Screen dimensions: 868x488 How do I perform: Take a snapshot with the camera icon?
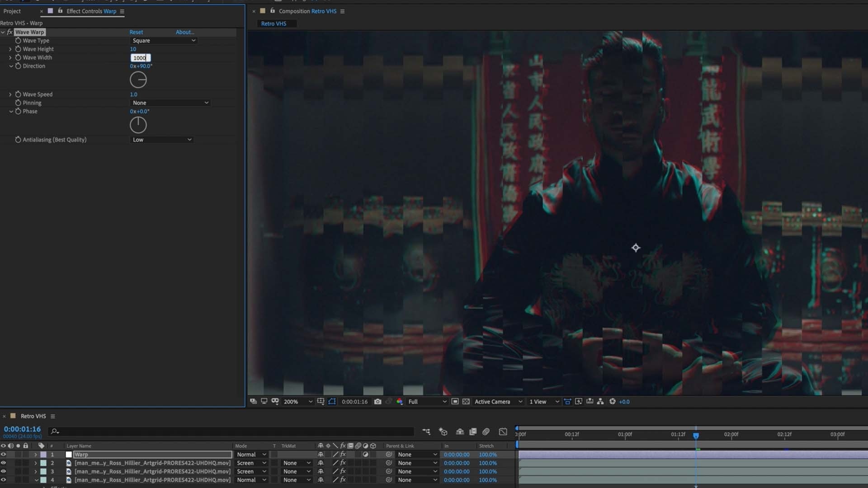pos(377,401)
